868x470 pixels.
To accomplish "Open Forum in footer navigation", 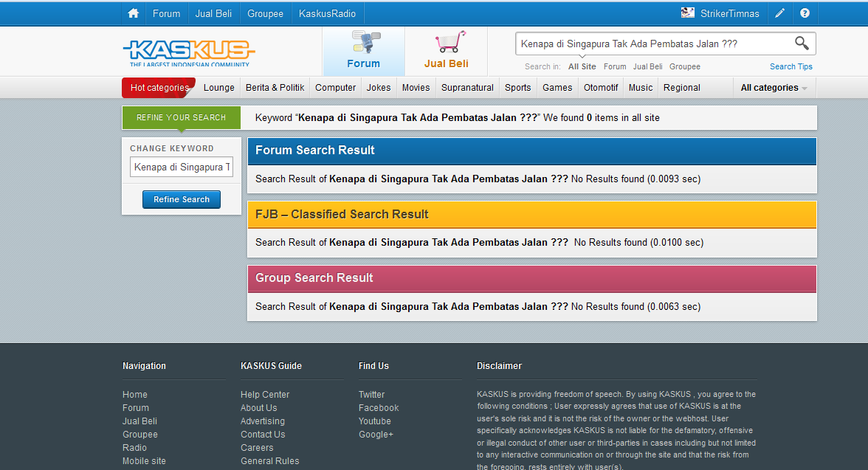I will [136, 407].
